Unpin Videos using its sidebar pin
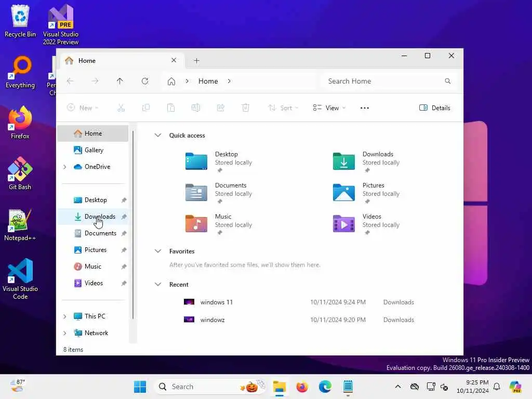The image size is (532, 399). (124, 283)
